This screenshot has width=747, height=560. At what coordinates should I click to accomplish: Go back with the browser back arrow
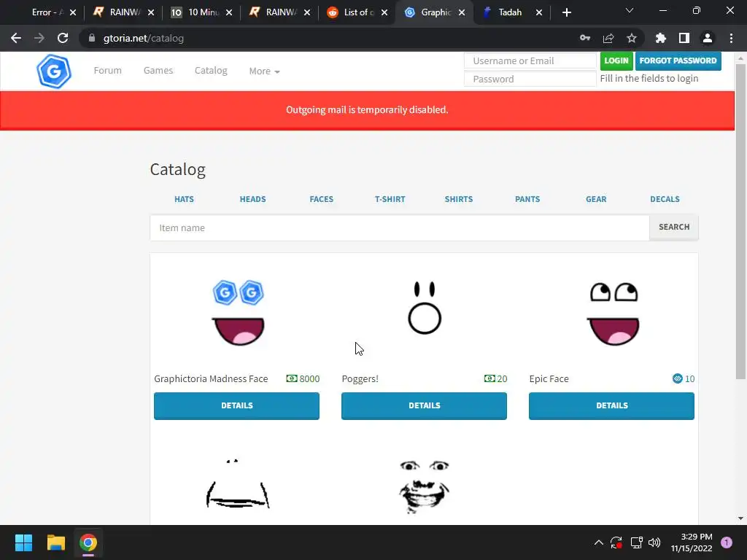pos(16,38)
